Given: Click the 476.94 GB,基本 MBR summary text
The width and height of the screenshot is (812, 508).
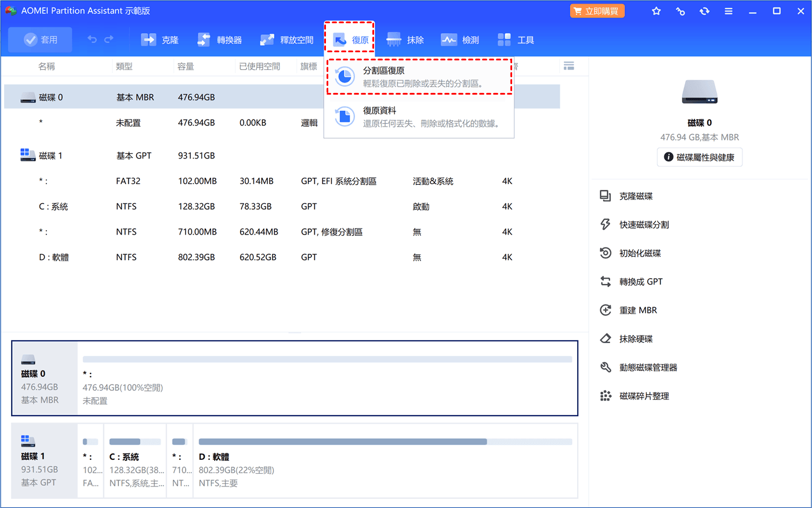Looking at the screenshot, I should (x=699, y=138).
